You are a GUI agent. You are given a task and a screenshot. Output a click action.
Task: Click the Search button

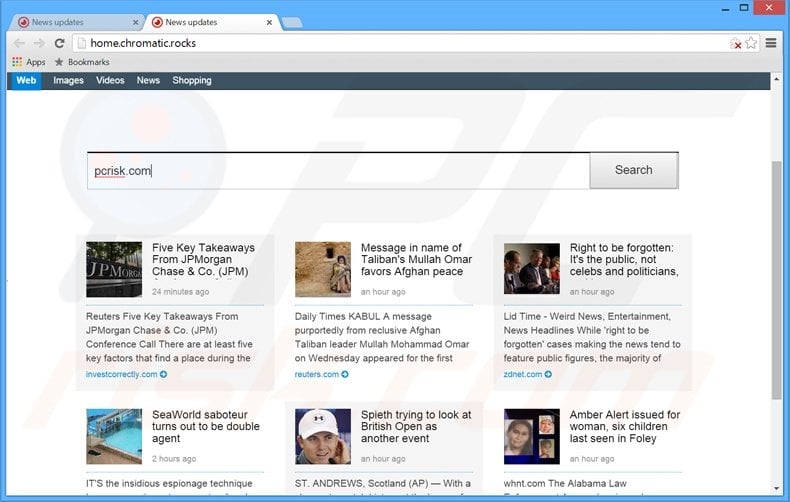coord(634,170)
